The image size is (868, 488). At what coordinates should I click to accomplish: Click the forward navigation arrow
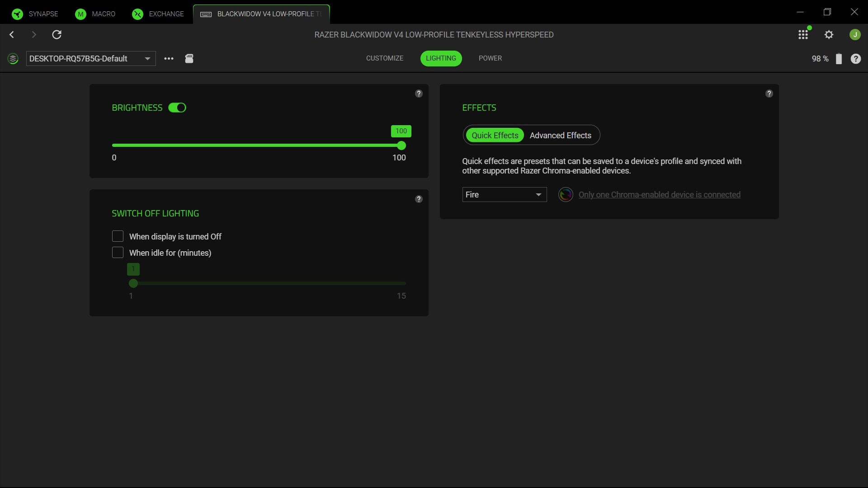tap(34, 34)
